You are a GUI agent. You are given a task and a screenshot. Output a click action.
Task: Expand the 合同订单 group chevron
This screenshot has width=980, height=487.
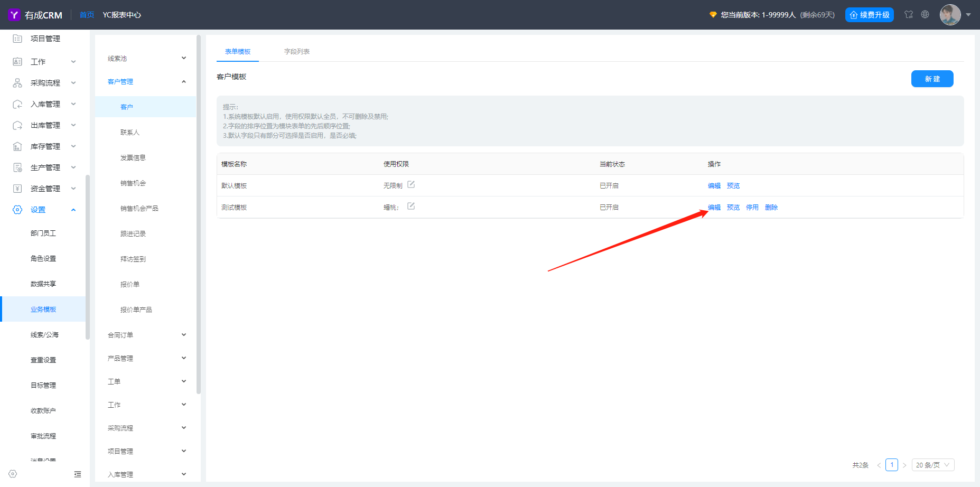184,335
